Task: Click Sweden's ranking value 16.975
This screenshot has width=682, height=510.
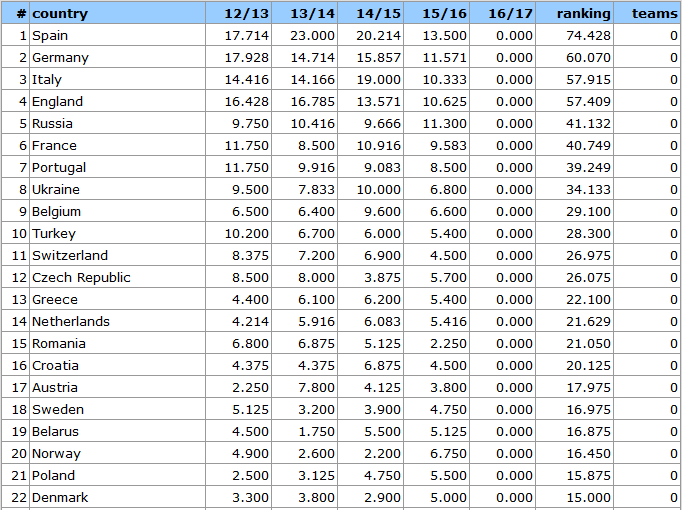Action: 588,409
